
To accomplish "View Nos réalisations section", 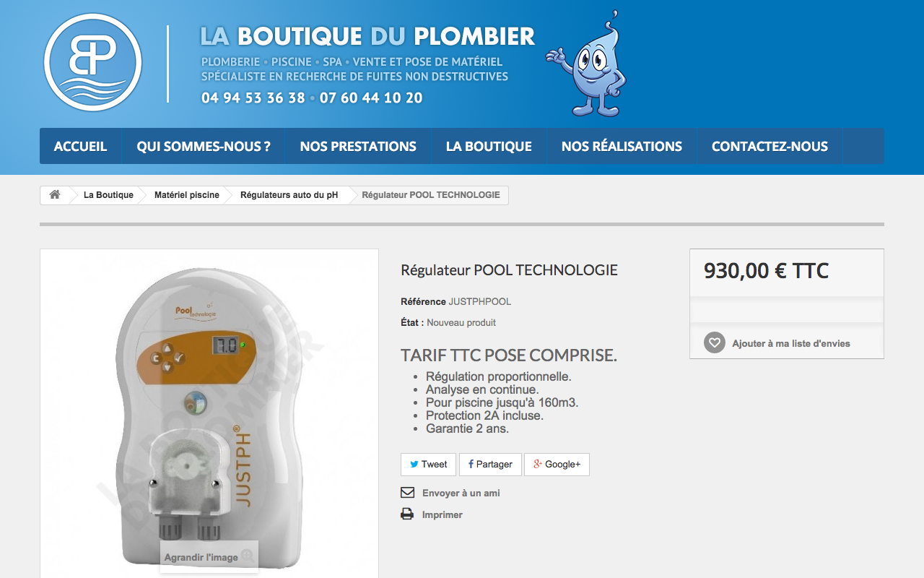I will (622, 147).
